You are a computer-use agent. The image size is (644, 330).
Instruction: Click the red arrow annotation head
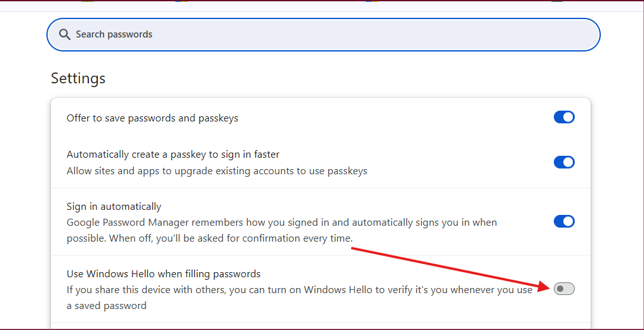545,286
